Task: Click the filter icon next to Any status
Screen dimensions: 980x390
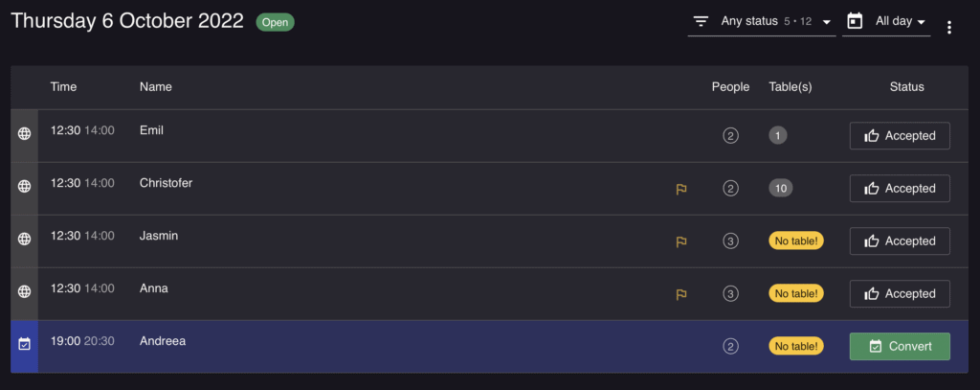Action: pos(702,22)
